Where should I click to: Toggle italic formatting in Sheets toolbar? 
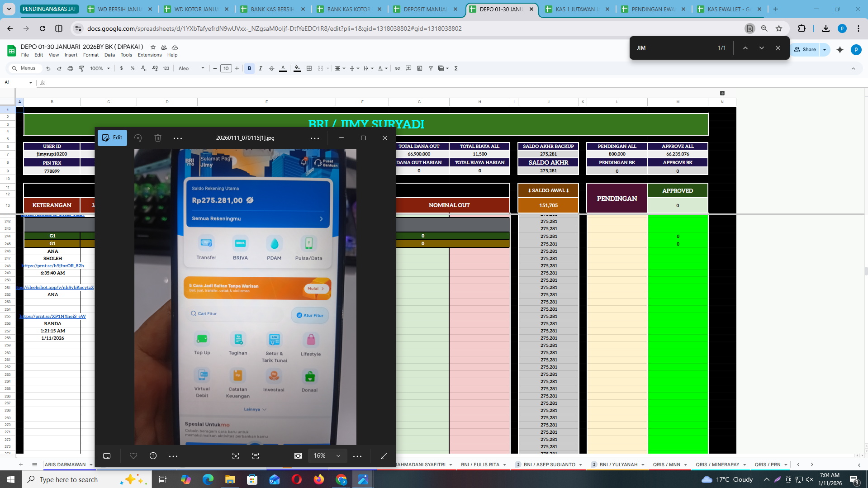coord(261,68)
